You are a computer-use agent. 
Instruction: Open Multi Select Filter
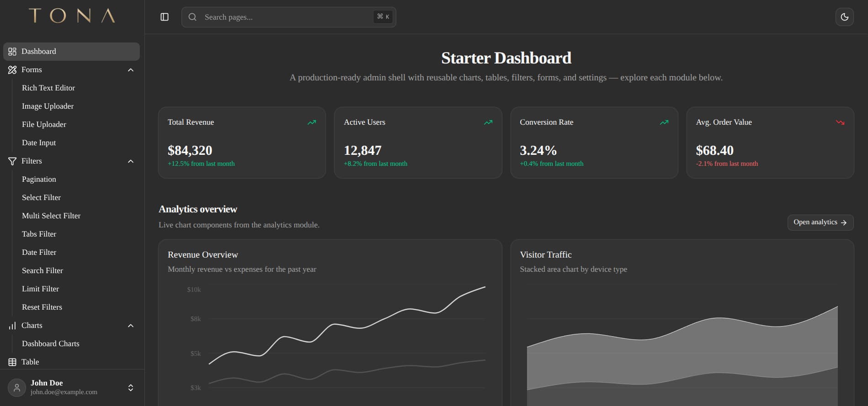click(51, 216)
